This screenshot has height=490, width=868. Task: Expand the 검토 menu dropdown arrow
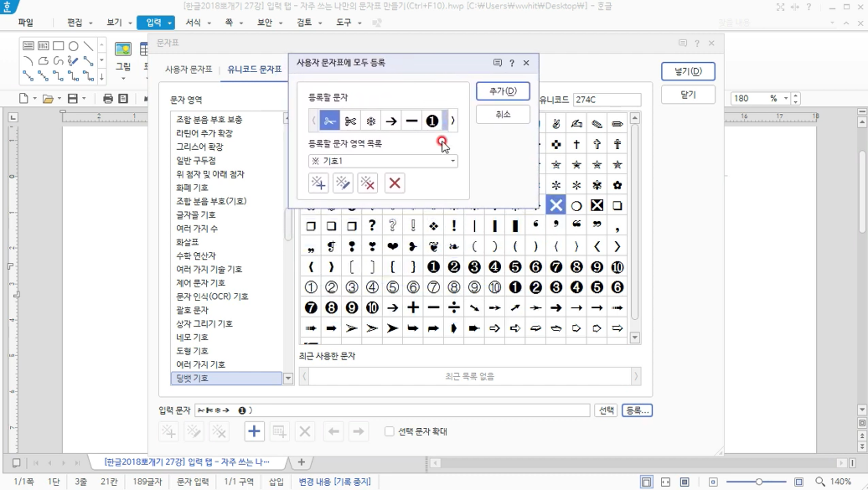click(x=320, y=23)
